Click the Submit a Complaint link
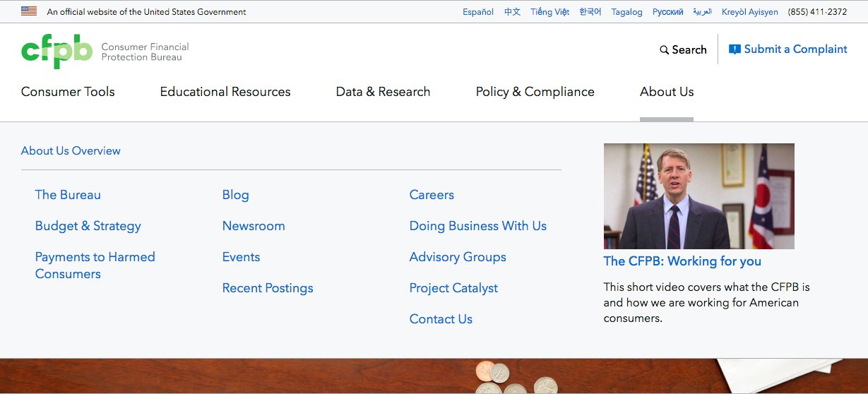The image size is (868, 394). coord(788,49)
